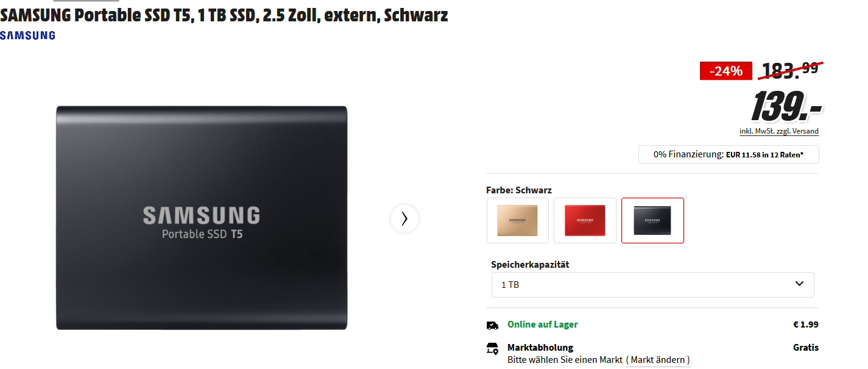
Task: Click the next image arrow button
Action: [x=404, y=218]
